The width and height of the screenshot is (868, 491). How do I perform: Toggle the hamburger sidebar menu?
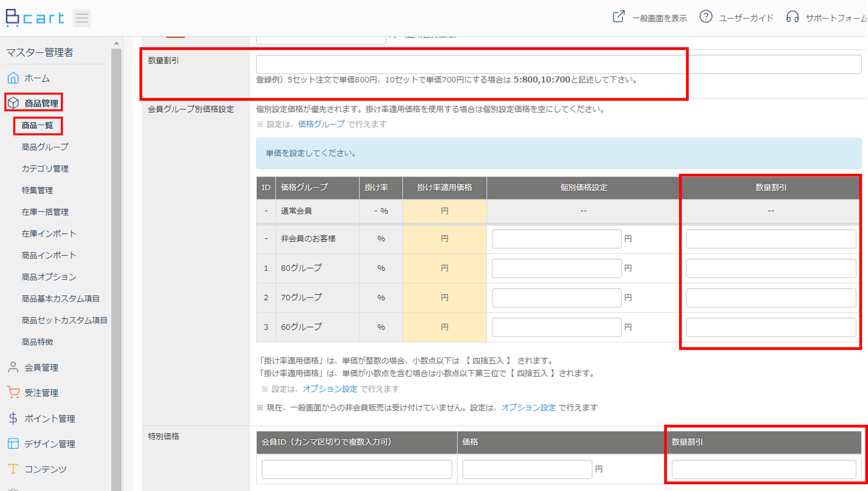(x=82, y=18)
